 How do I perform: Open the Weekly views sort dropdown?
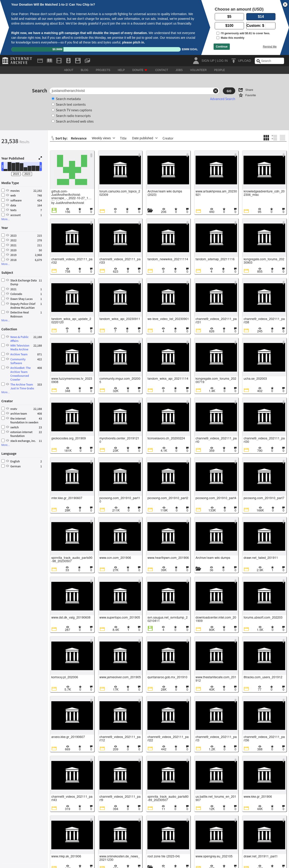pos(103,138)
